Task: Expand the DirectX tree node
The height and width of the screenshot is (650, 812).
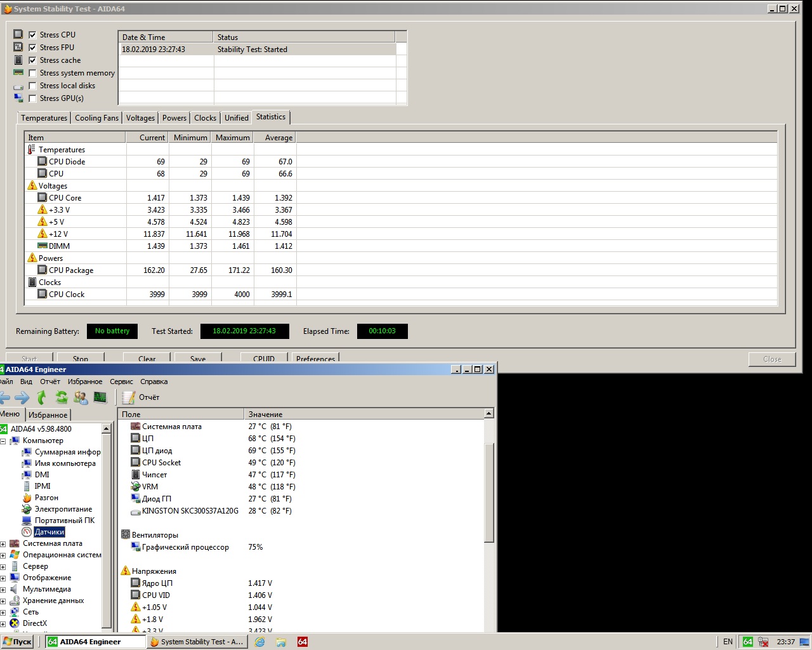Action: pyautogui.click(x=3, y=624)
